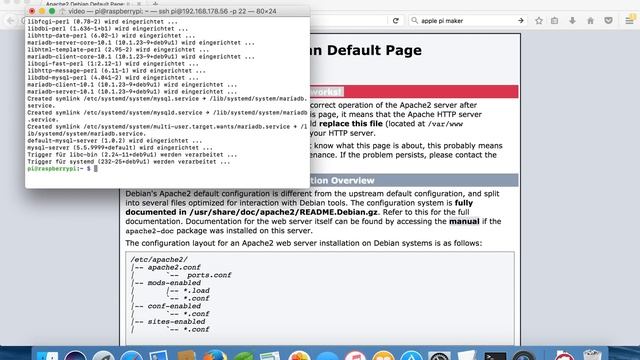
Task: Click the 'libdbd-mysql-perl (4.041-2)' terminal line
Action: [113, 78]
